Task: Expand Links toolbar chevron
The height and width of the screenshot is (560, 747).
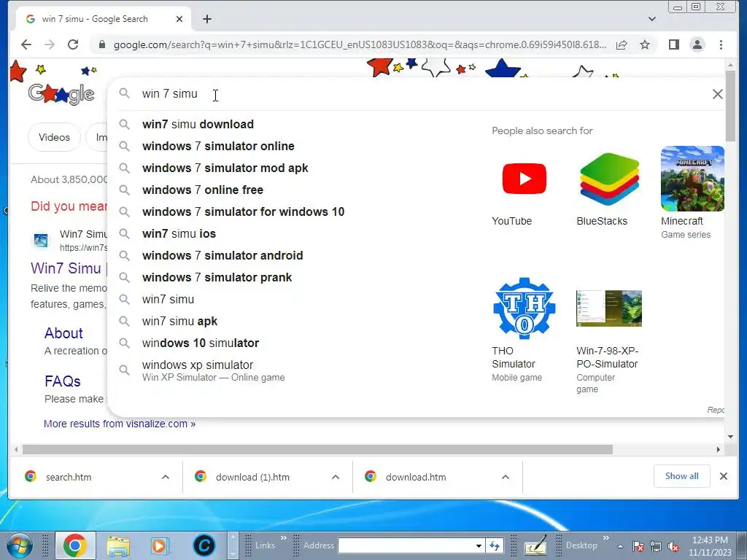Action: point(284,538)
